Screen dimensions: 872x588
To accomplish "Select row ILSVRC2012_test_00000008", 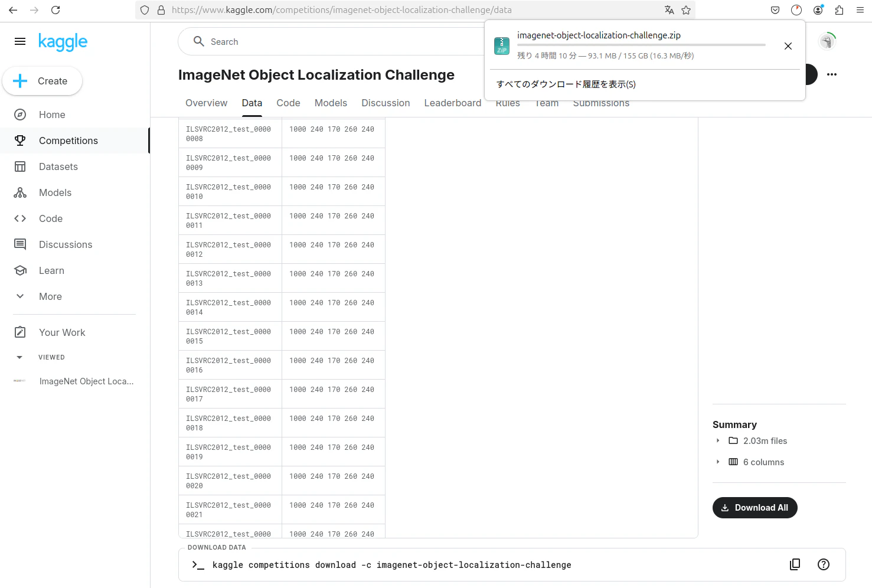I will 282,133.
